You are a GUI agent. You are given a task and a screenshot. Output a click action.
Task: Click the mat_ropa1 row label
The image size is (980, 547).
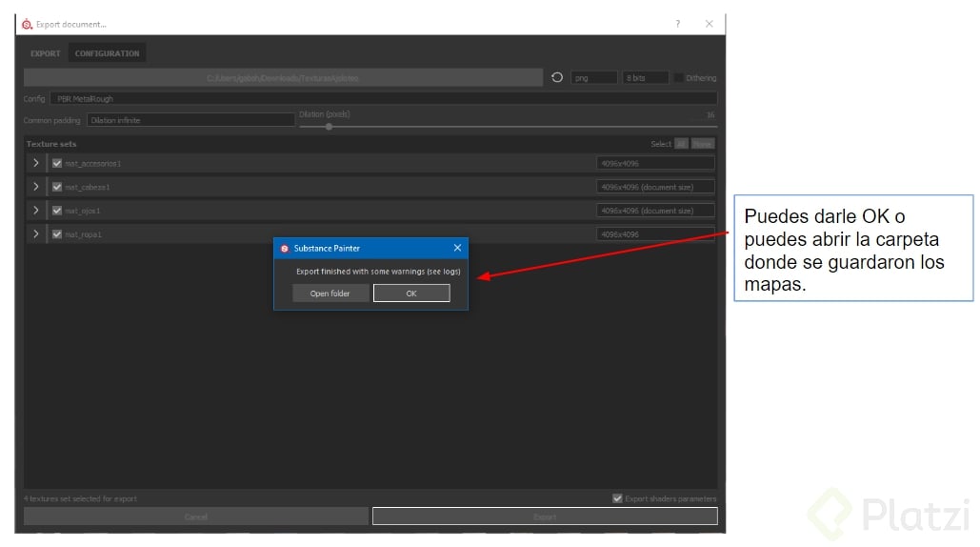point(83,234)
